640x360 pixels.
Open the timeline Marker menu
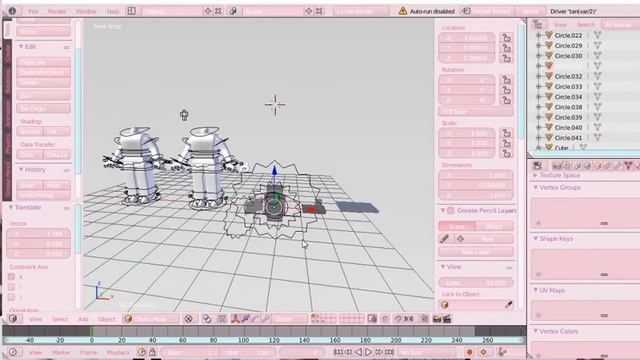pyautogui.click(x=61, y=352)
